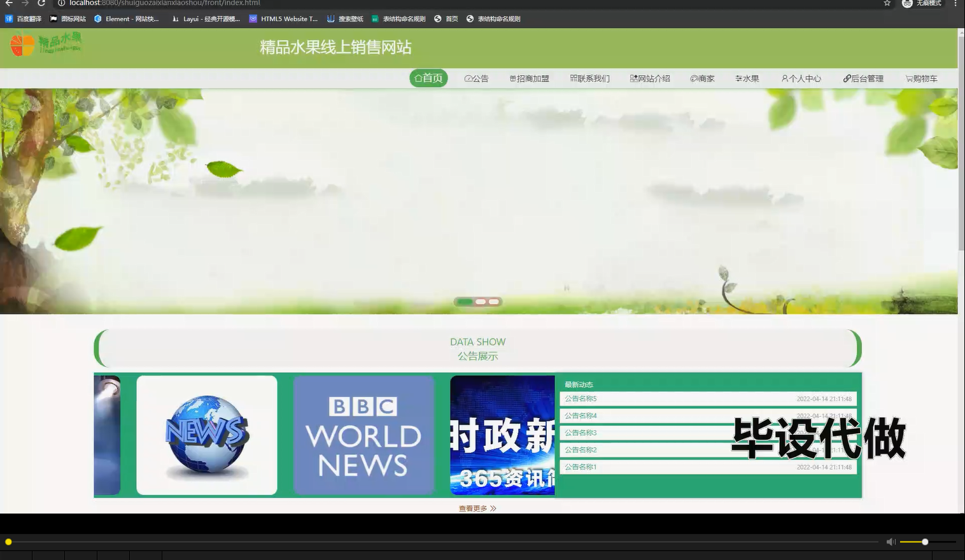Switch to the 招商加盟 nav item

(x=529, y=78)
